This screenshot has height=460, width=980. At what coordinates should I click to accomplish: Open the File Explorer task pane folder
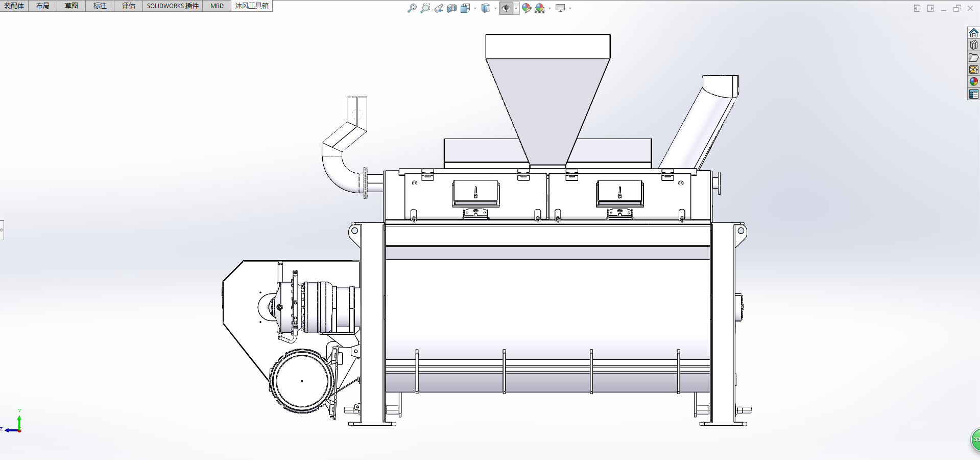click(974, 57)
